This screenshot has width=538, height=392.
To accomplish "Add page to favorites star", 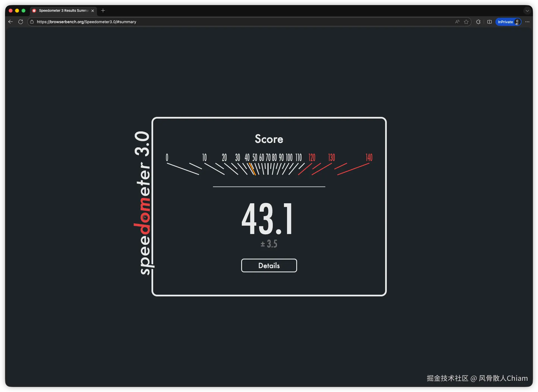I will (466, 22).
